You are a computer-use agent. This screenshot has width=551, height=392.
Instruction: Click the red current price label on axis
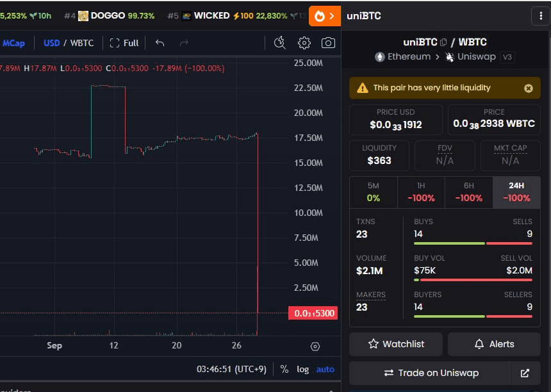pyautogui.click(x=313, y=313)
